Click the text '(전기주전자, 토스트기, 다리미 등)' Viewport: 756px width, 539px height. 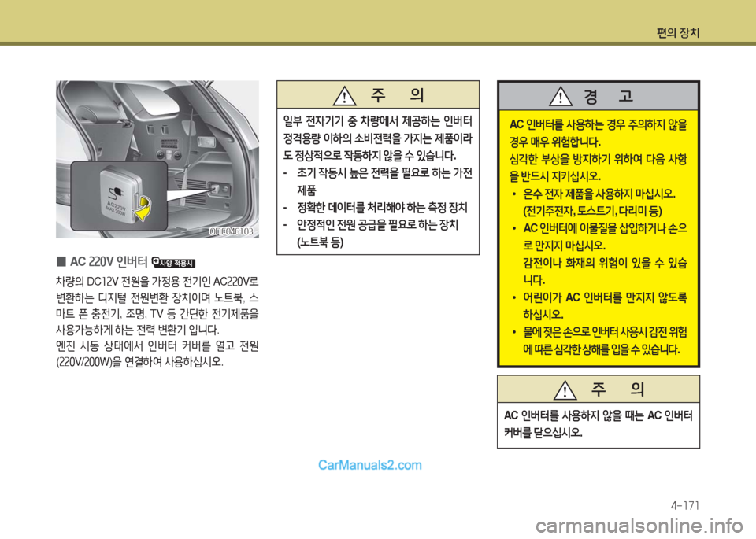[592, 211]
